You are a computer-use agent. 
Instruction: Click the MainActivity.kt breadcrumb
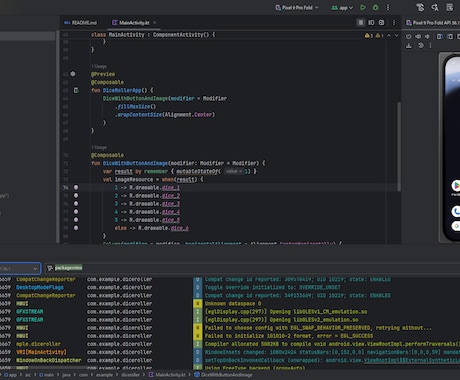tap(167, 375)
